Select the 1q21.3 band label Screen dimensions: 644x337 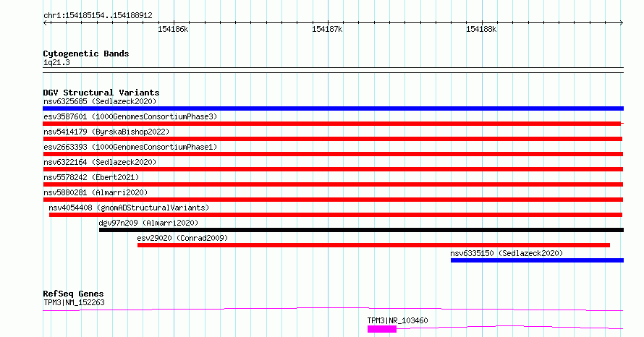(x=56, y=63)
